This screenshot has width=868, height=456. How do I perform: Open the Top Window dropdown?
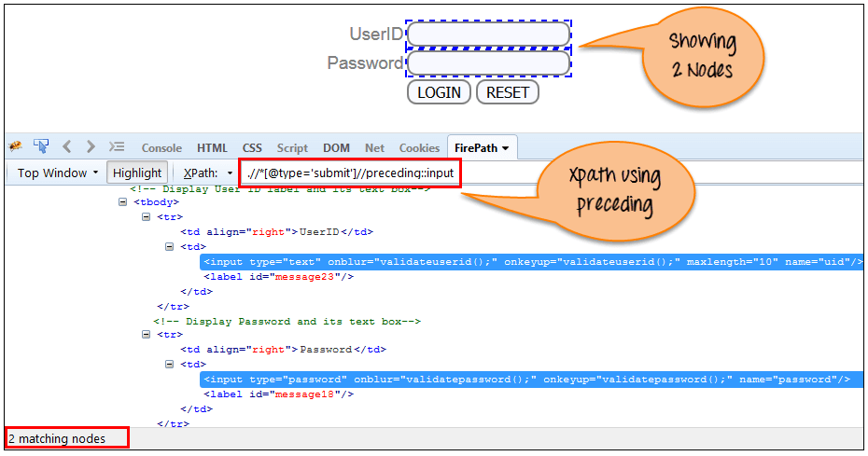[58, 173]
